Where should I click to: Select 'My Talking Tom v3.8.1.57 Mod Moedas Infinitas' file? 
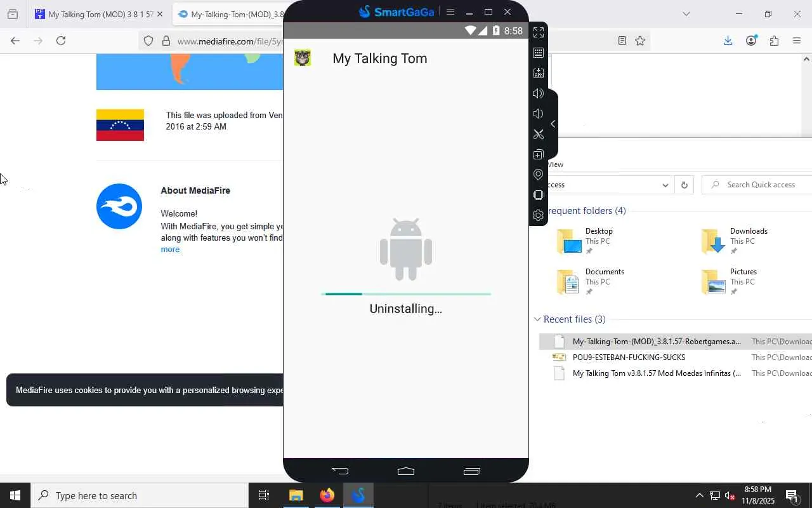pos(676,373)
